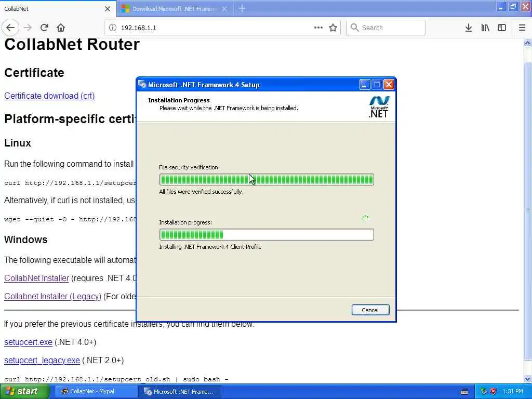This screenshot has height=399, width=532.
Task: Click the Microsoft .NET logo in dialog
Action: (x=379, y=107)
